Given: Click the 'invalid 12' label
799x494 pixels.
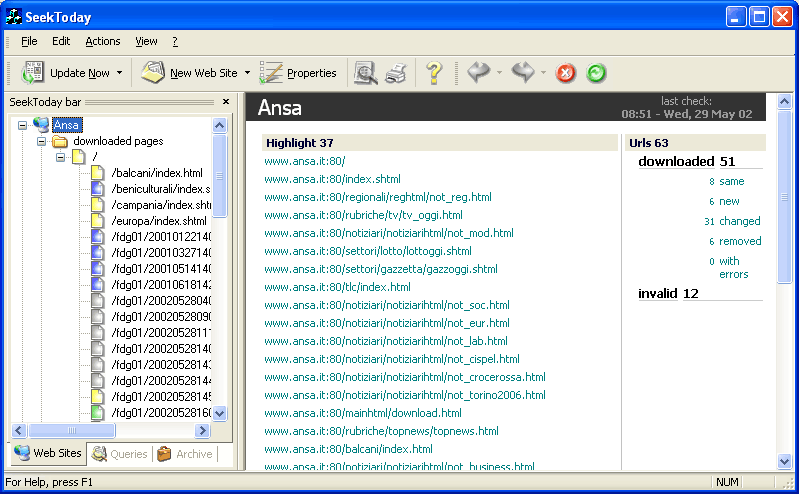Looking at the screenshot, I should 668,294.
